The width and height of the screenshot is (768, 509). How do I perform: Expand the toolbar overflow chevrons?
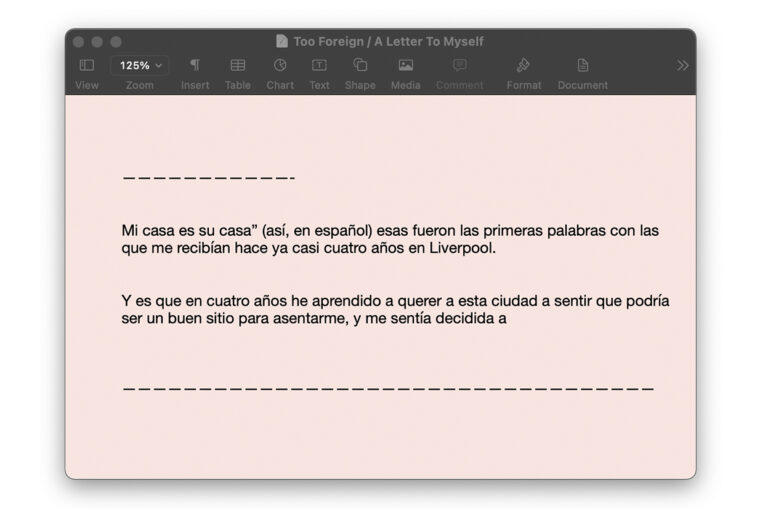pos(682,66)
